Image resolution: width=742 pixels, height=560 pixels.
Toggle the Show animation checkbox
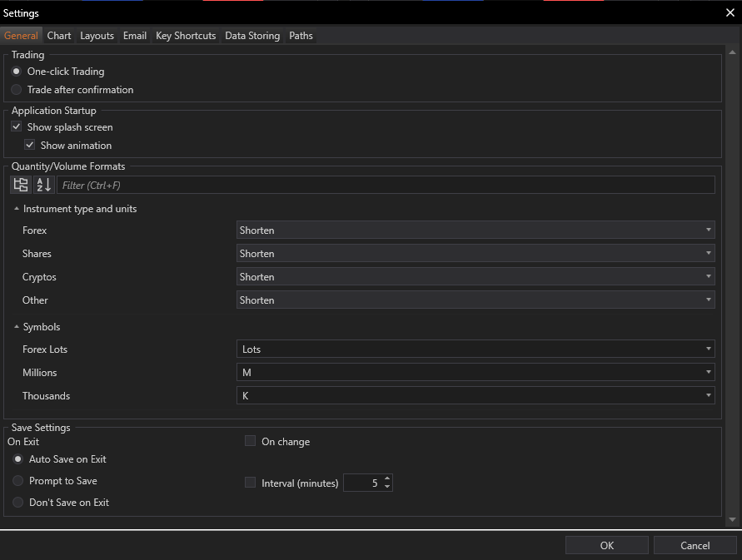point(30,146)
